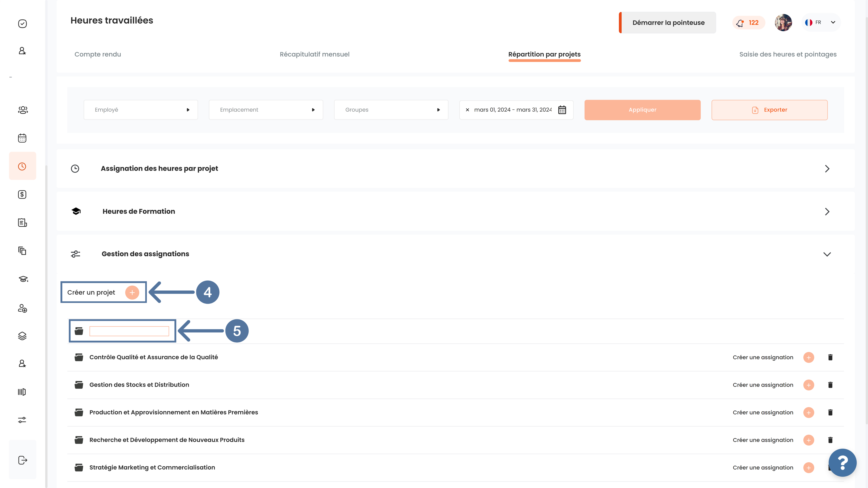Image resolution: width=868 pixels, height=488 pixels.
Task: Open the FR language selector
Action: (x=821, y=23)
